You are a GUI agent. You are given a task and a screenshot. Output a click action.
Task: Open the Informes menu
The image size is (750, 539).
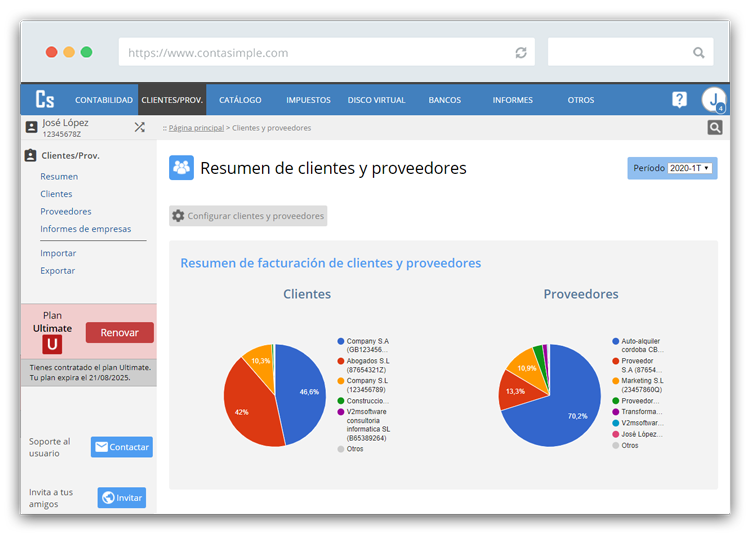click(512, 100)
